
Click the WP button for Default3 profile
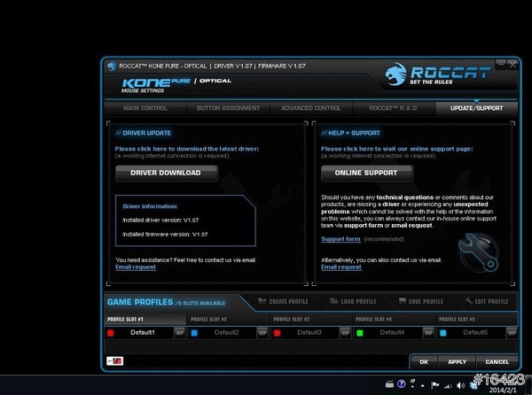346,332
